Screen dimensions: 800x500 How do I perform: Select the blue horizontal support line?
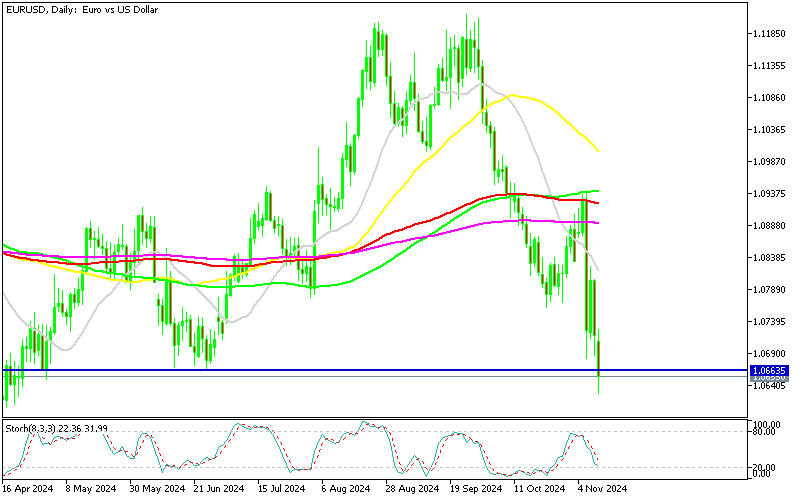[300, 369]
